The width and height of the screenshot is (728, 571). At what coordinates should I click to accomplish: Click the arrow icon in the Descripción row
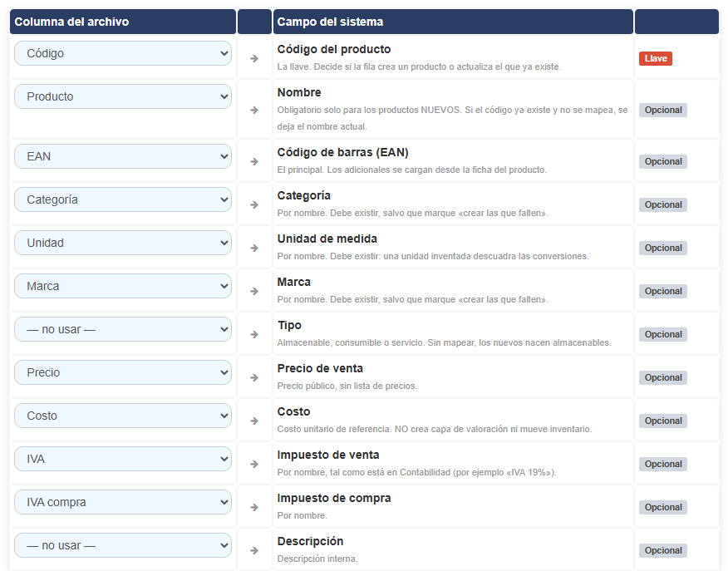[254, 550]
